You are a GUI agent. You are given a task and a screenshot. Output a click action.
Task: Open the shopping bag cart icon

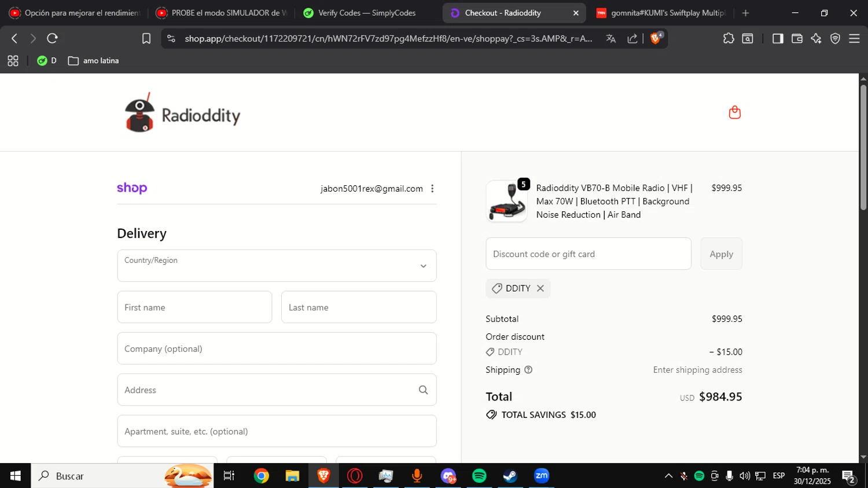tap(734, 112)
